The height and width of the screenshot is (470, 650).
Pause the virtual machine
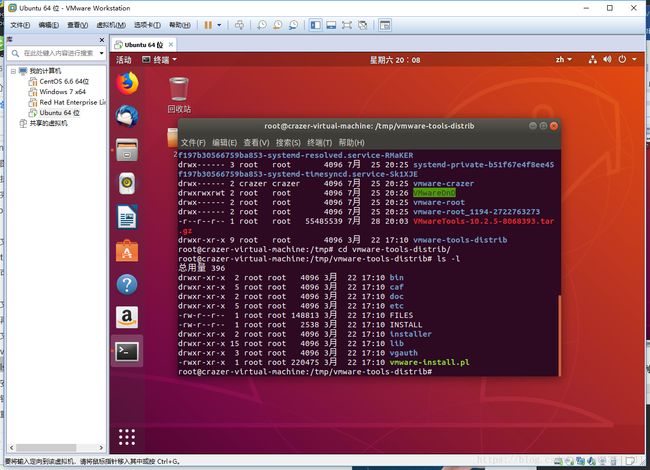[208, 25]
